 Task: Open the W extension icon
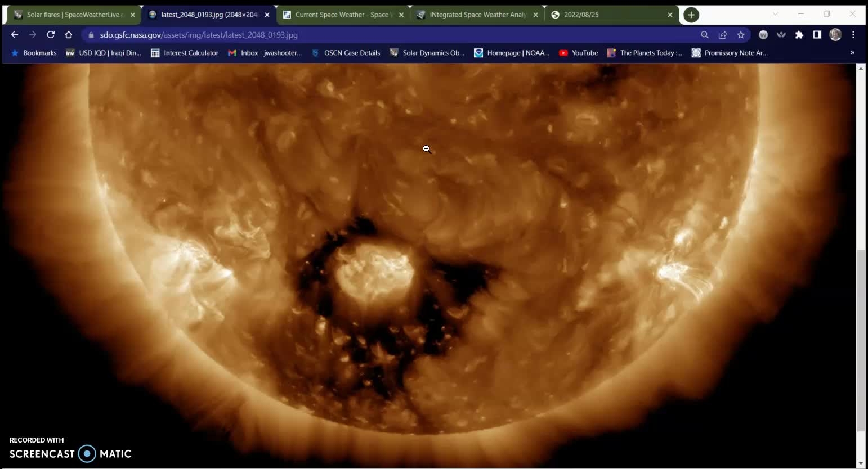coord(763,35)
